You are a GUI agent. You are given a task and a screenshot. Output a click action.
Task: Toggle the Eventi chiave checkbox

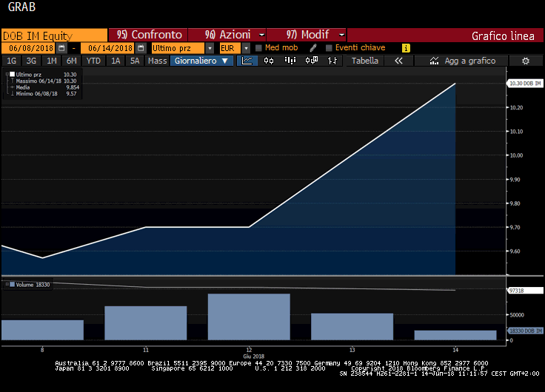(329, 48)
